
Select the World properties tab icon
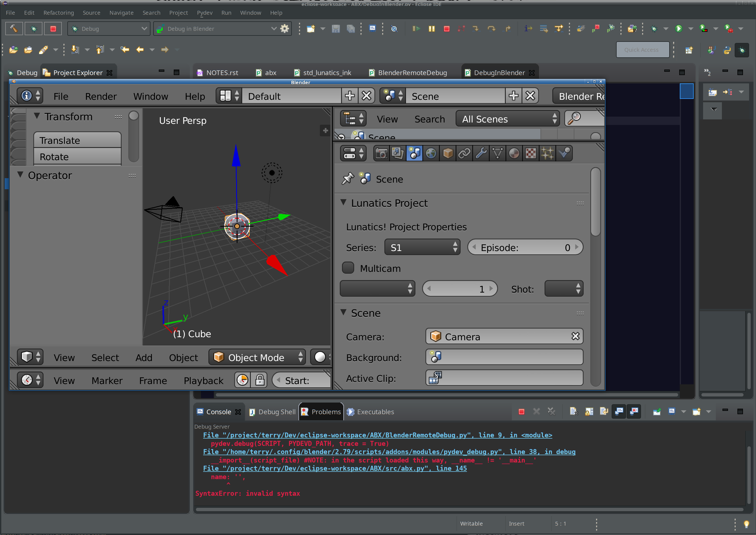coord(431,153)
